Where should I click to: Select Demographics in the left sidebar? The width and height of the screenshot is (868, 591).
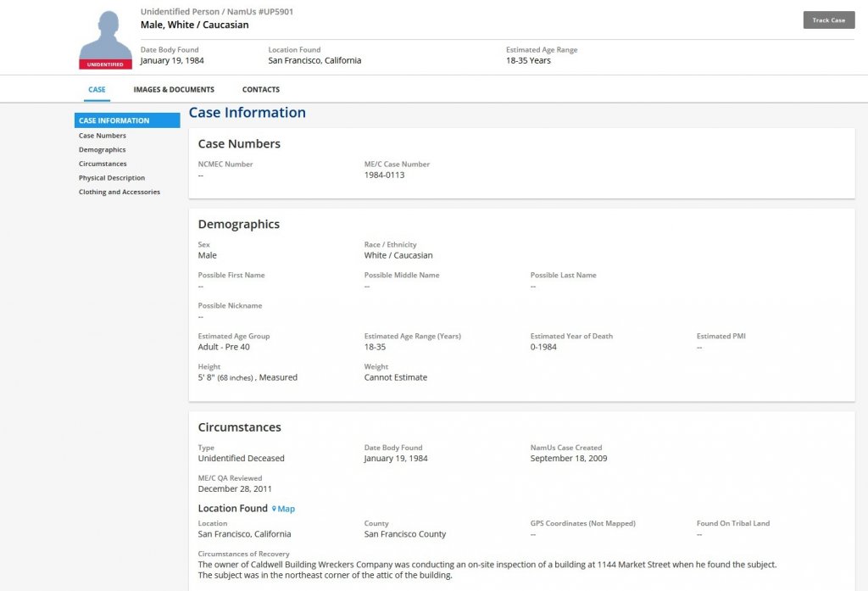103,150
